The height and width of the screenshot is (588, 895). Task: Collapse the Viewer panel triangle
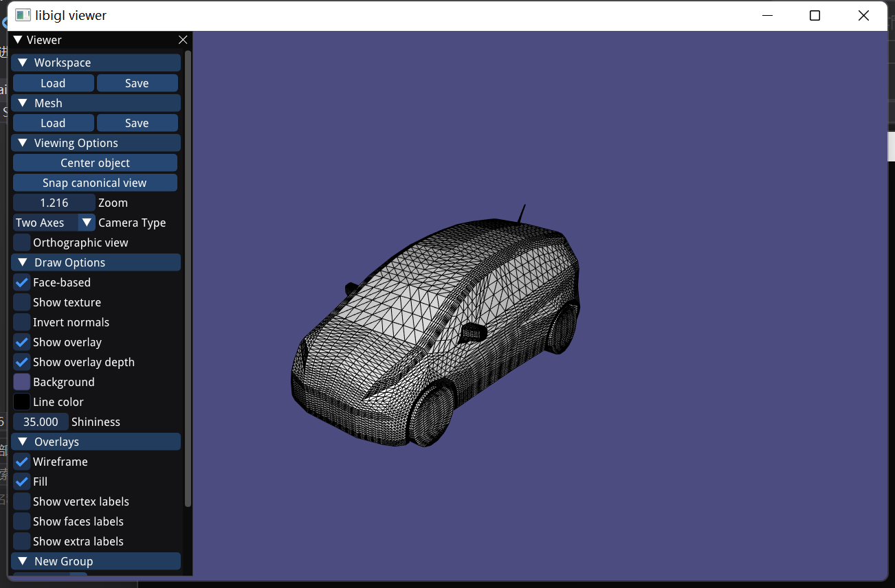[x=18, y=40]
